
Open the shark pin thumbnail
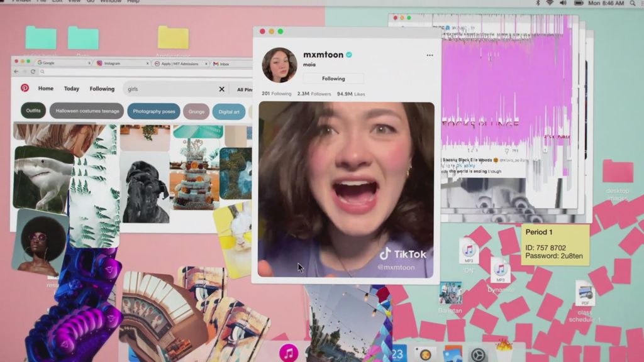click(x=43, y=178)
